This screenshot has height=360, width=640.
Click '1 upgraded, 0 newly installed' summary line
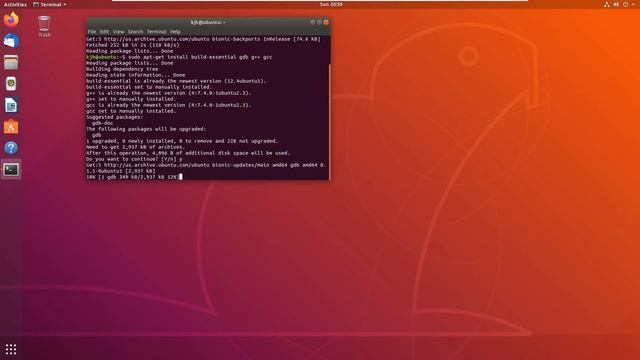182,141
